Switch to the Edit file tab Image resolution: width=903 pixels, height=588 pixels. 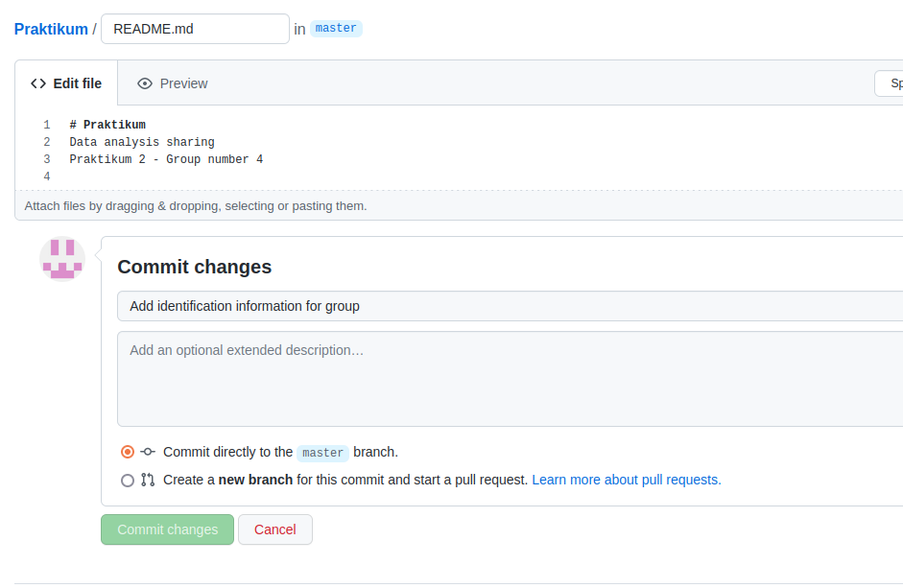[x=66, y=83]
